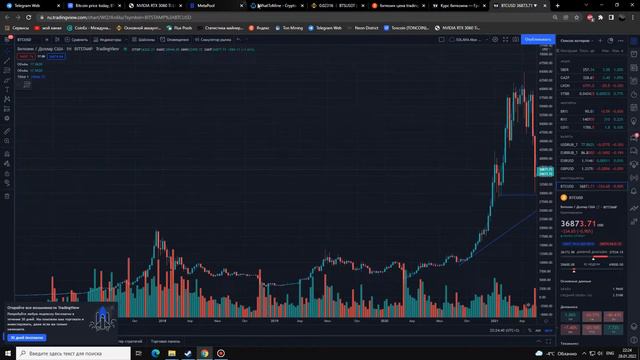Open the Яндекс bookmark

[x=259, y=28]
